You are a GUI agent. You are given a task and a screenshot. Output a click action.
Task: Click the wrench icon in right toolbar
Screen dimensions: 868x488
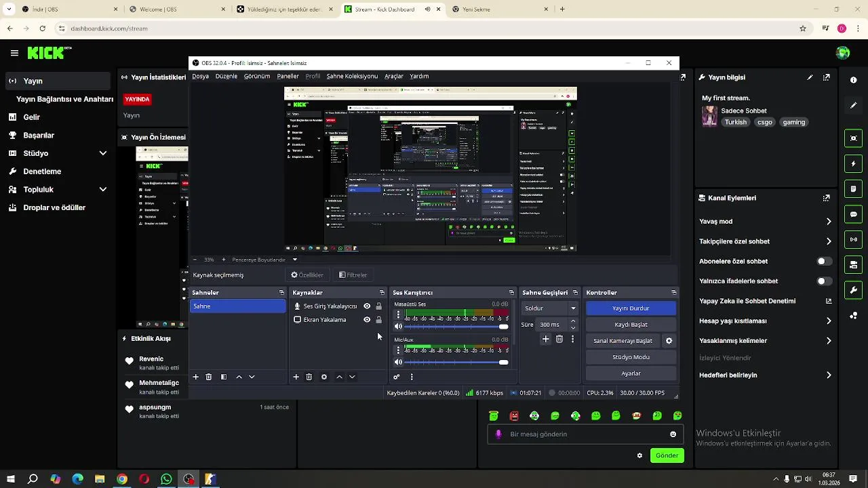[853, 290]
